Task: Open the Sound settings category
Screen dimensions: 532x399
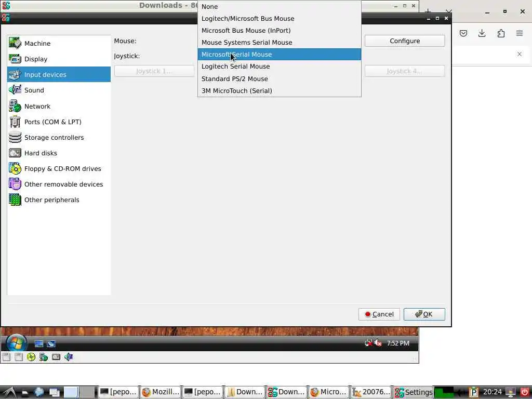Action: coord(59,90)
